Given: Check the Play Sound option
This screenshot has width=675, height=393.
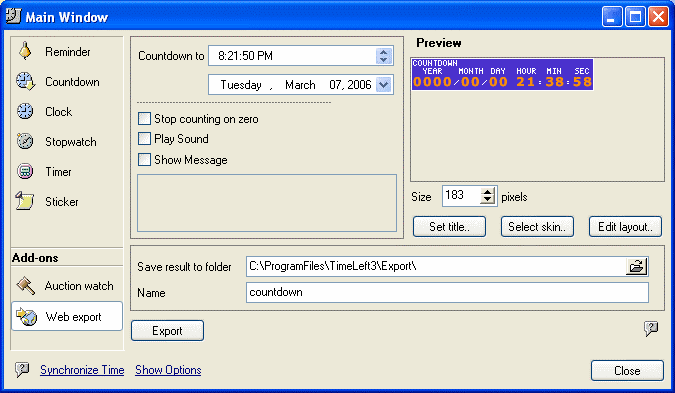Looking at the screenshot, I should [x=144, y=139].
